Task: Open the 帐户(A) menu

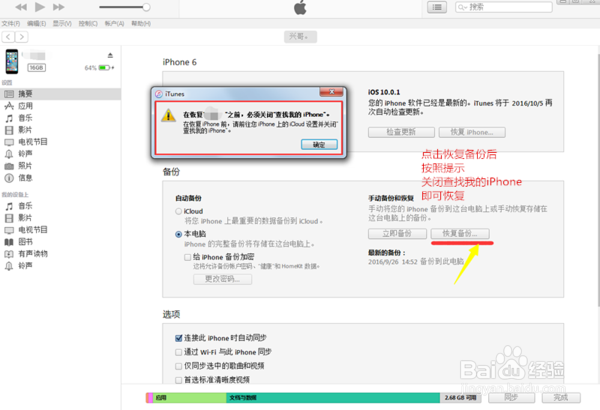Action: click(x=114, y=24)
